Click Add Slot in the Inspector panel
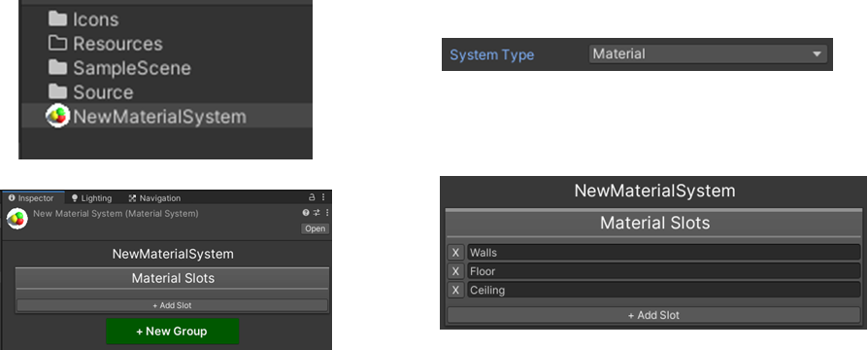 tap(172, 305)
